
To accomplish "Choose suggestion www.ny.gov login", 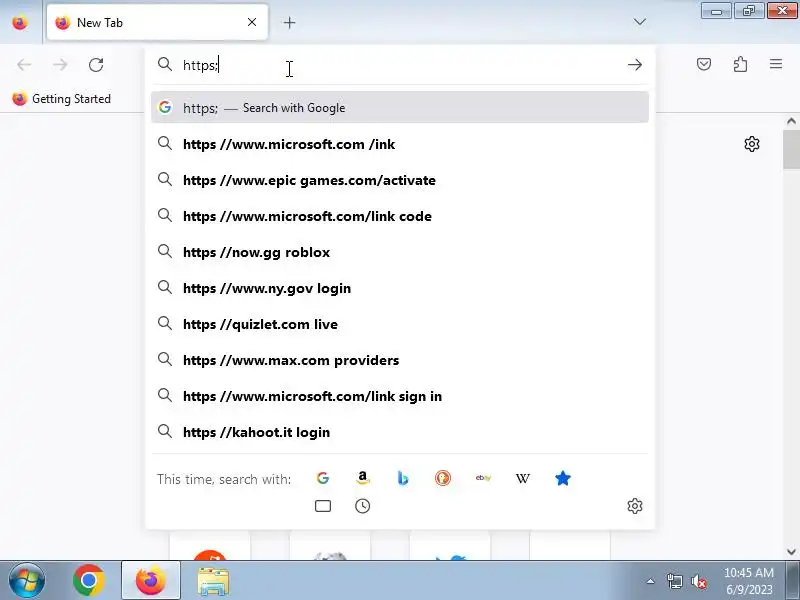I will pos(399,288).
